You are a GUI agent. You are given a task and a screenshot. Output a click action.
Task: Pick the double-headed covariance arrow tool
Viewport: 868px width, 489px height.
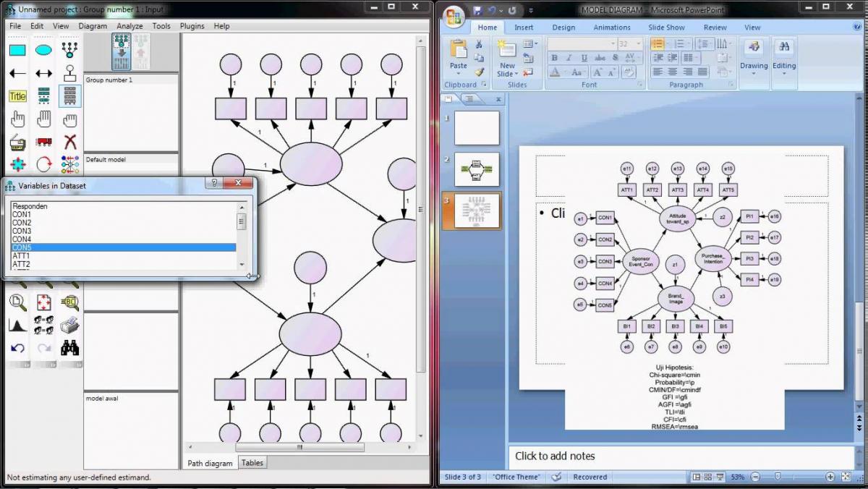point(44,73)
